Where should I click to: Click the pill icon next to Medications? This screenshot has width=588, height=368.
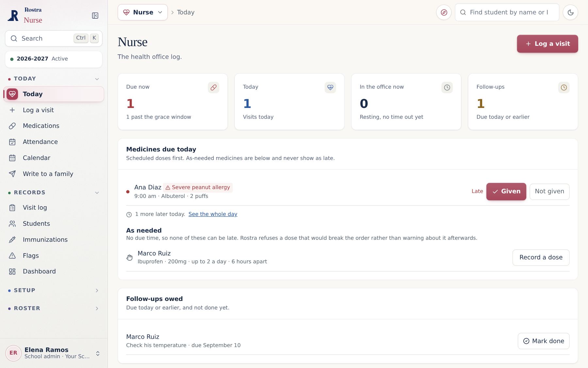tap(12, 126)
